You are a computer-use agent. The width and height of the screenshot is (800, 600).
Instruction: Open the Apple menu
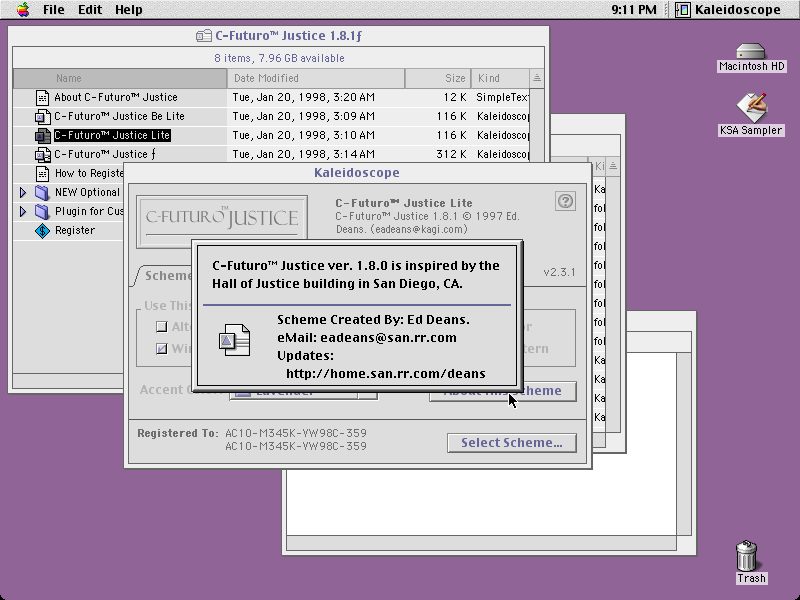23,10
